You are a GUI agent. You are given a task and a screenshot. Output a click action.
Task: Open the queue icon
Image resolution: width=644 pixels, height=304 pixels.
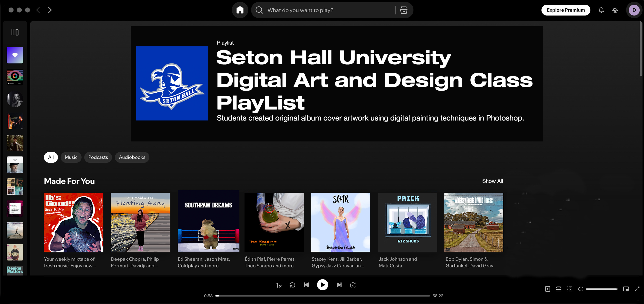coord(558,289)
